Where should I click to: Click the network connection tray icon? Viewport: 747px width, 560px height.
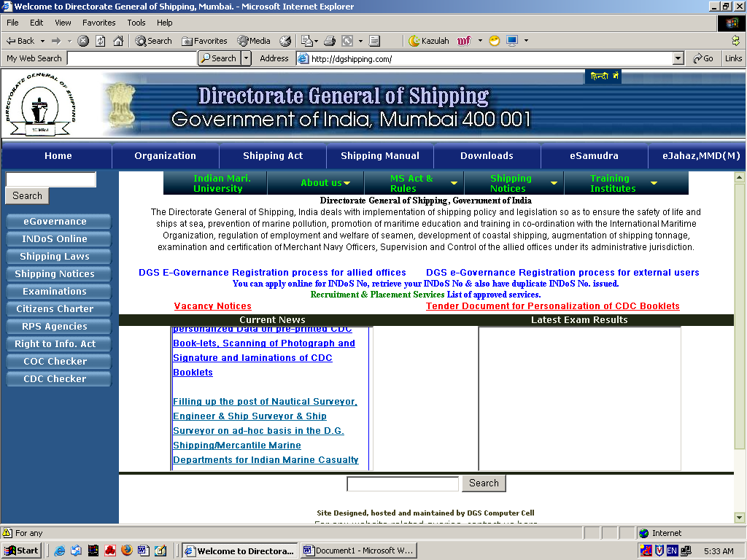click(x=686, y=551)
